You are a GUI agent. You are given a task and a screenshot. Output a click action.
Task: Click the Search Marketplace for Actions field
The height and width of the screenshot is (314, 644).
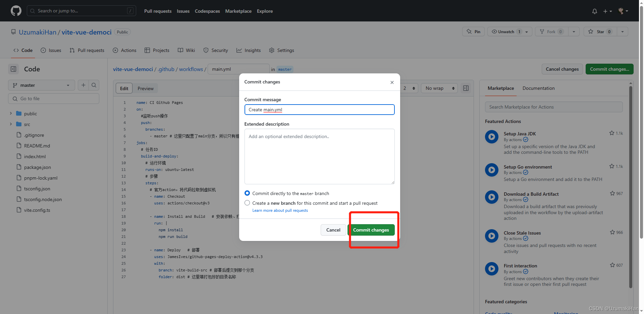click(x=553, y=107)
